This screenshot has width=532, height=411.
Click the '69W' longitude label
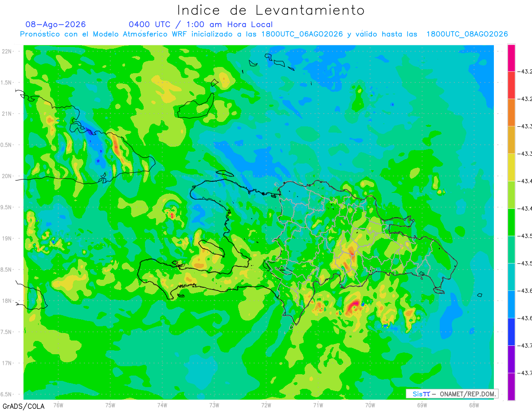[x=422, y=405]
